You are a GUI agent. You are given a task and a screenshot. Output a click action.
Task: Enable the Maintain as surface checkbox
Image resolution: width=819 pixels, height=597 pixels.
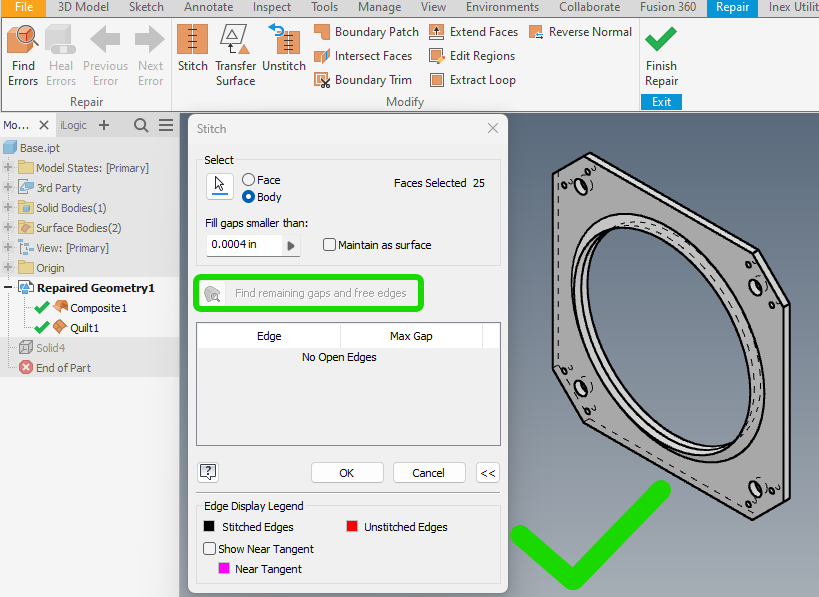pos(329,245)
